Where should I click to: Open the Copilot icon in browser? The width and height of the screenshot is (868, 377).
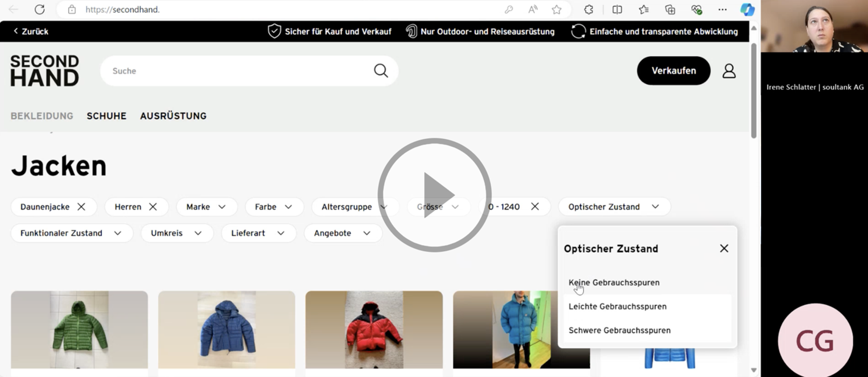click(x=747, y=9)
